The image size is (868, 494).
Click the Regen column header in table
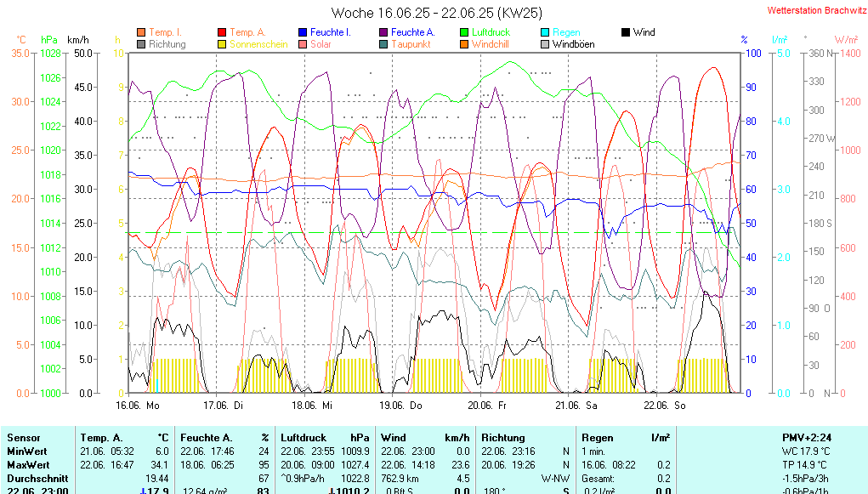597,438
